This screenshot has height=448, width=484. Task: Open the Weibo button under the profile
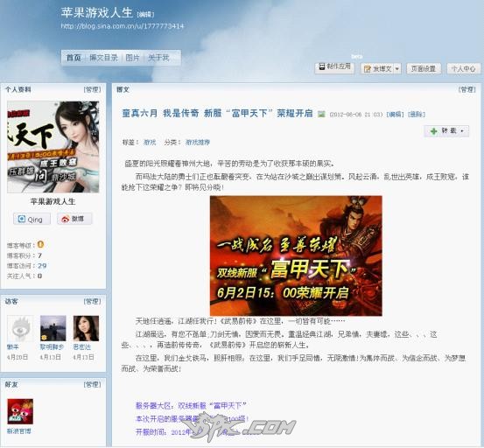pos(74,219)
